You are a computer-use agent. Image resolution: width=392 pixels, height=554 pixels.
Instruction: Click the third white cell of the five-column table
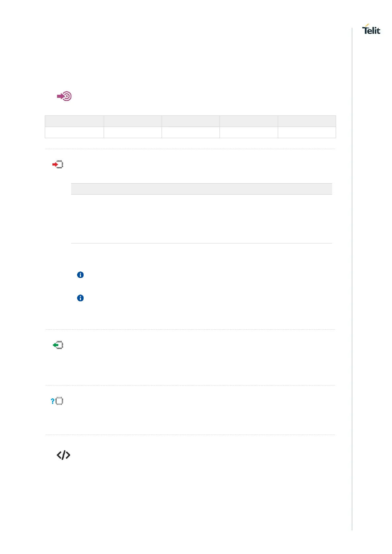(x=191, y=132)
